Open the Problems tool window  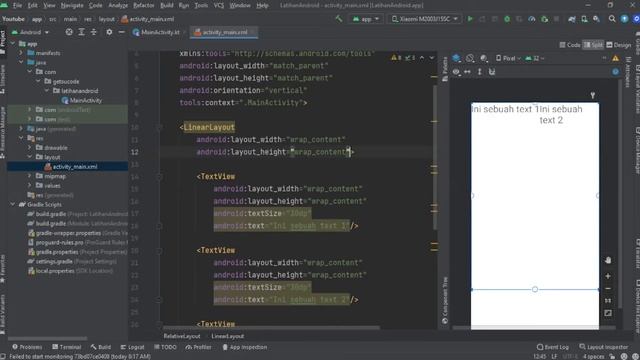click(x=27, y=347)
